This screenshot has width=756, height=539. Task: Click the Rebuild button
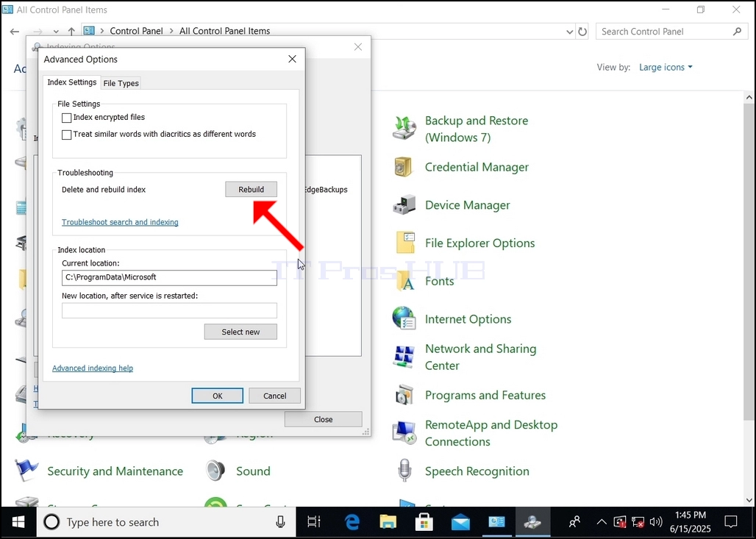(x=252, y=190)
